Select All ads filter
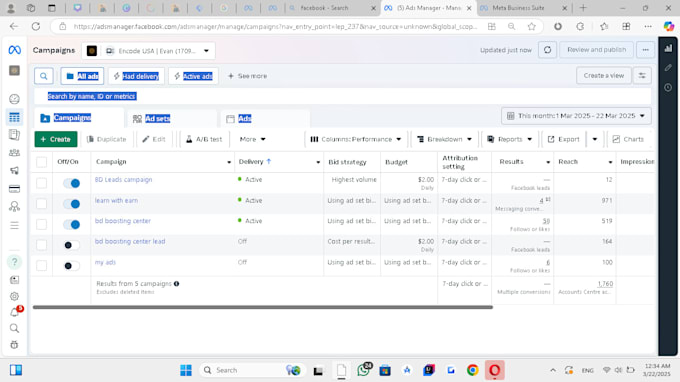 82,76
